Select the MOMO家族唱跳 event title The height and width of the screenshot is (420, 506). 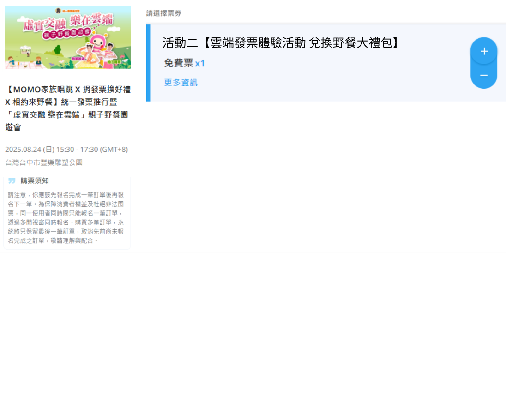[68, 108]
